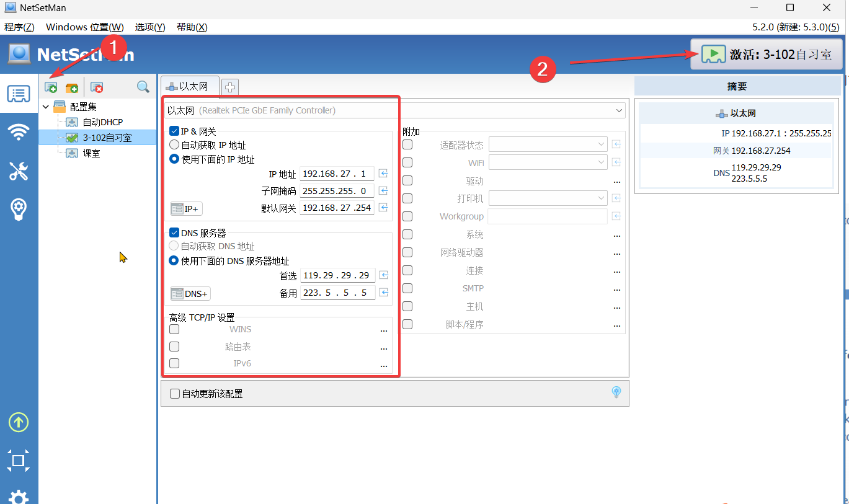849x504 pixels.
Task: Open the 适配器状态 dropdown
Action: click(548, 144)
